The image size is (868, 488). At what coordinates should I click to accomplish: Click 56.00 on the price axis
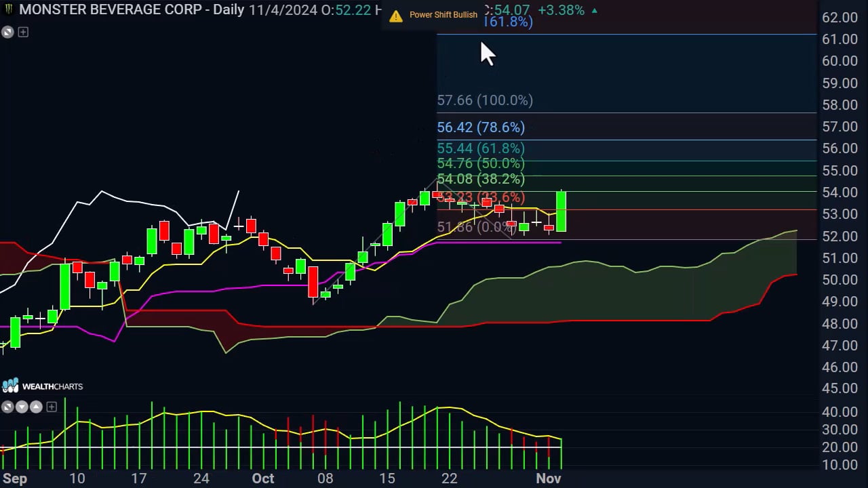pos(840,148)
